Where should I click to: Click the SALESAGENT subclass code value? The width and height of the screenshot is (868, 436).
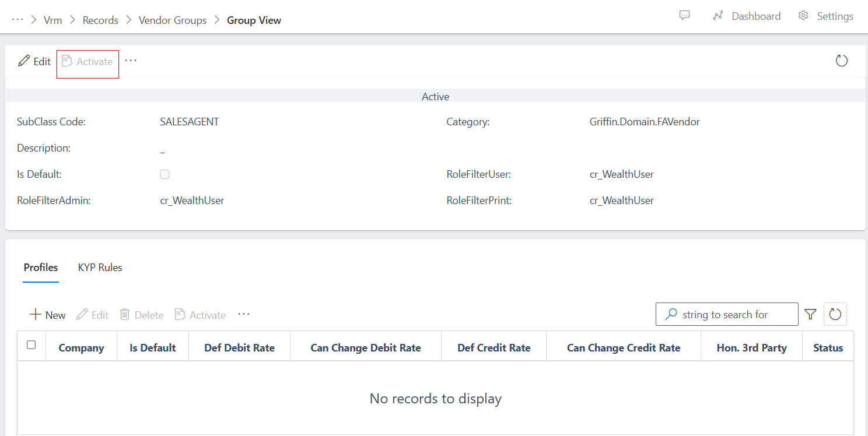(x=190, y=122)
